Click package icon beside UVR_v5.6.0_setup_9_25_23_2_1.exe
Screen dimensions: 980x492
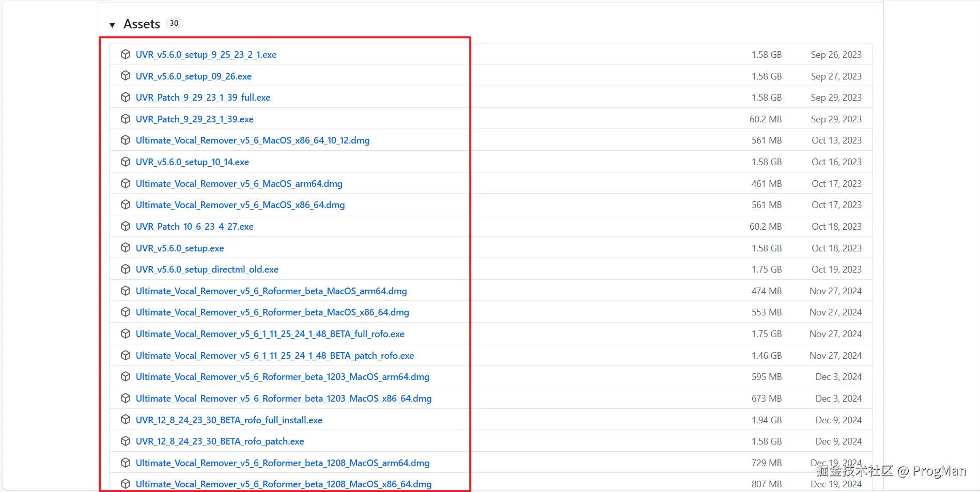126,54
